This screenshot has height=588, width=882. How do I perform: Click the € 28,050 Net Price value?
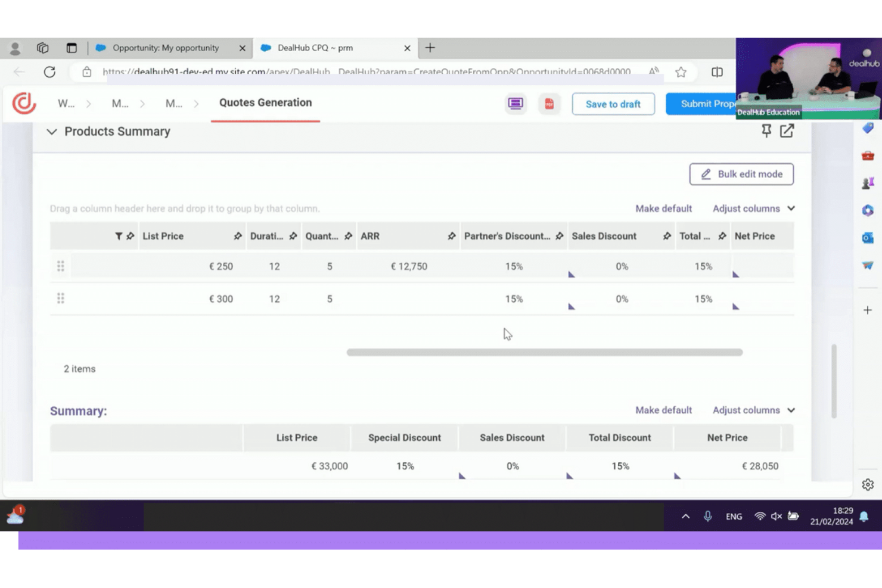click(760, 466)
